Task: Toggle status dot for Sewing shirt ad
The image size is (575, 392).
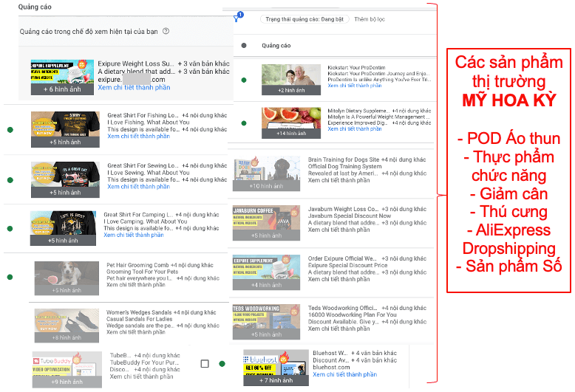Action: coord(10,180)
